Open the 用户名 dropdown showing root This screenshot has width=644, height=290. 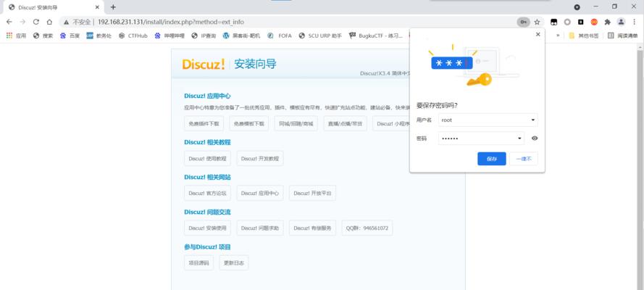[x=488, y=120]
